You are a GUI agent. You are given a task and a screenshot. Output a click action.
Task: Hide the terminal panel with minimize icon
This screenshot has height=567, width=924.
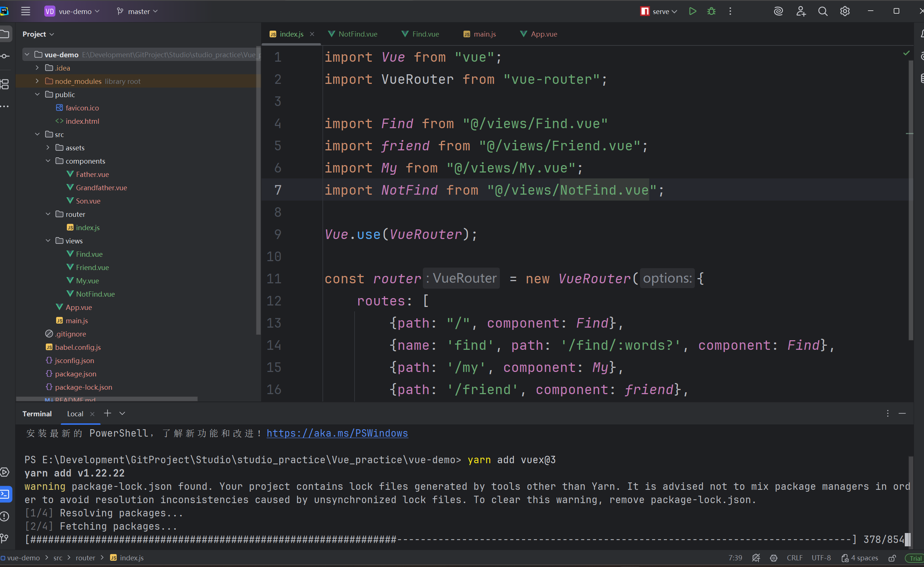[x=902, y=413]
